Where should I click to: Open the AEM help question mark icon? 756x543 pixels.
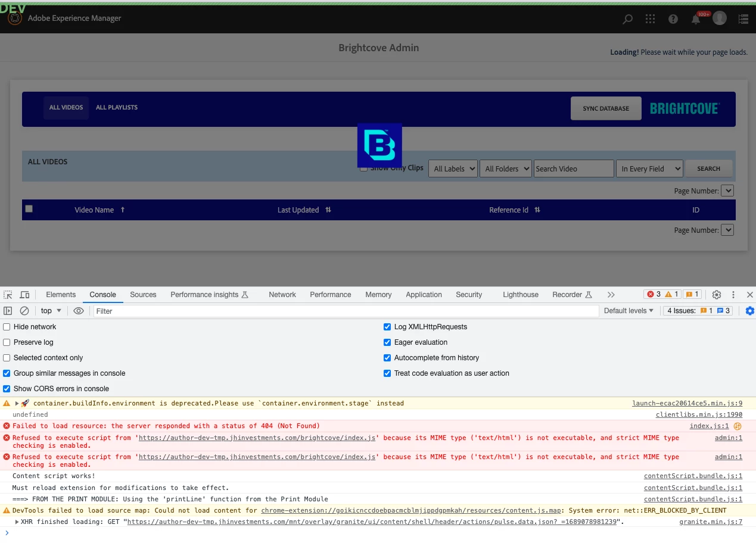point(673,18)
